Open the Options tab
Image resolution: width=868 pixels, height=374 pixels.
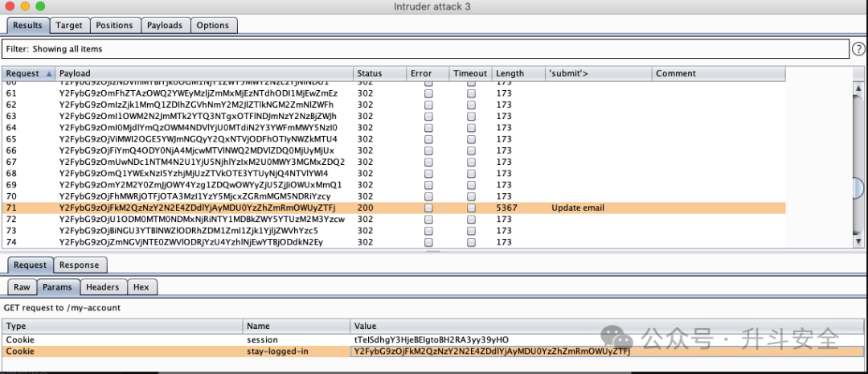213,26
